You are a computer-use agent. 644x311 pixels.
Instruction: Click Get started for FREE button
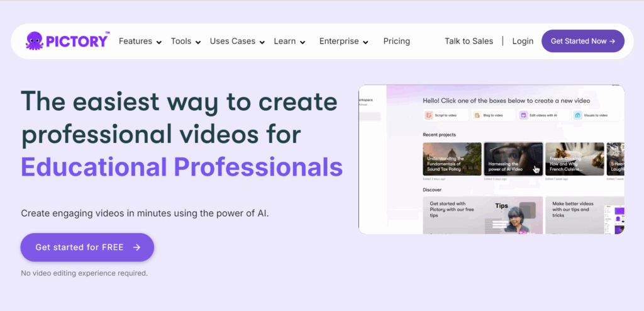click(87, 247)
